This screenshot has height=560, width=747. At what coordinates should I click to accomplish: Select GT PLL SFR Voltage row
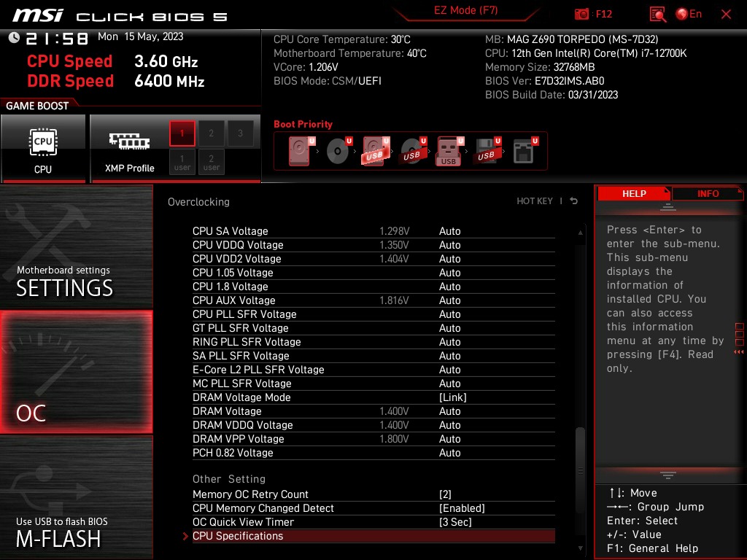click(x=373, y=328)
